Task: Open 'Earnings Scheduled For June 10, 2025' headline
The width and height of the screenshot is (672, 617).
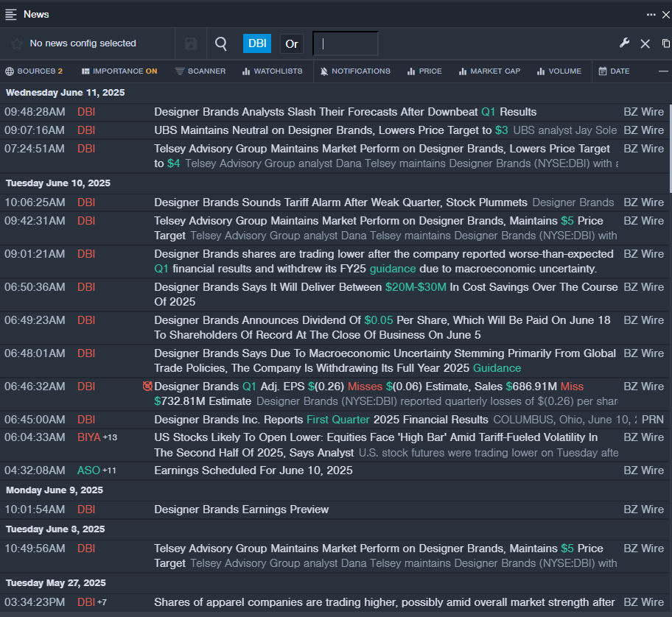Action: pos(253,470)
